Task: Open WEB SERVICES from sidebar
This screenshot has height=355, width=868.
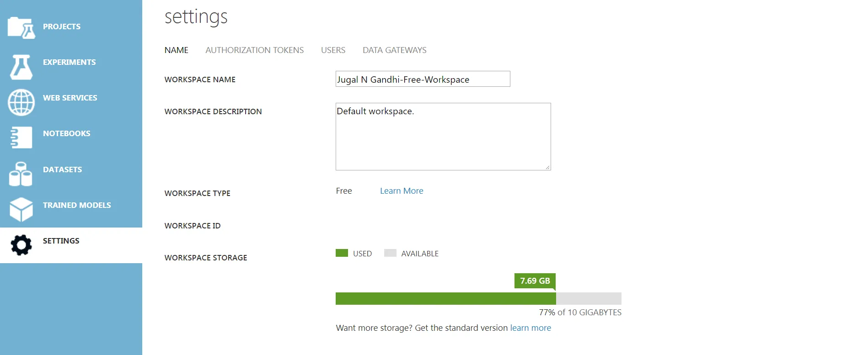Action: (70, 98)
